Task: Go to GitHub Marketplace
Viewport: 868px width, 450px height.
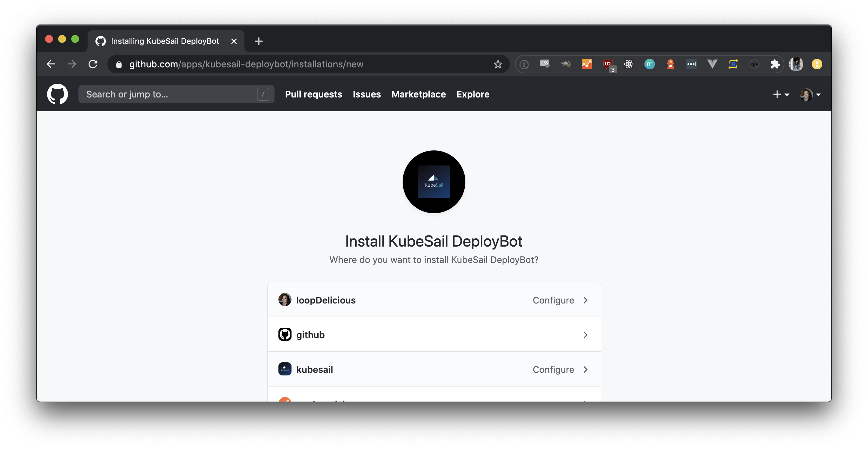Action: (419, 94)
